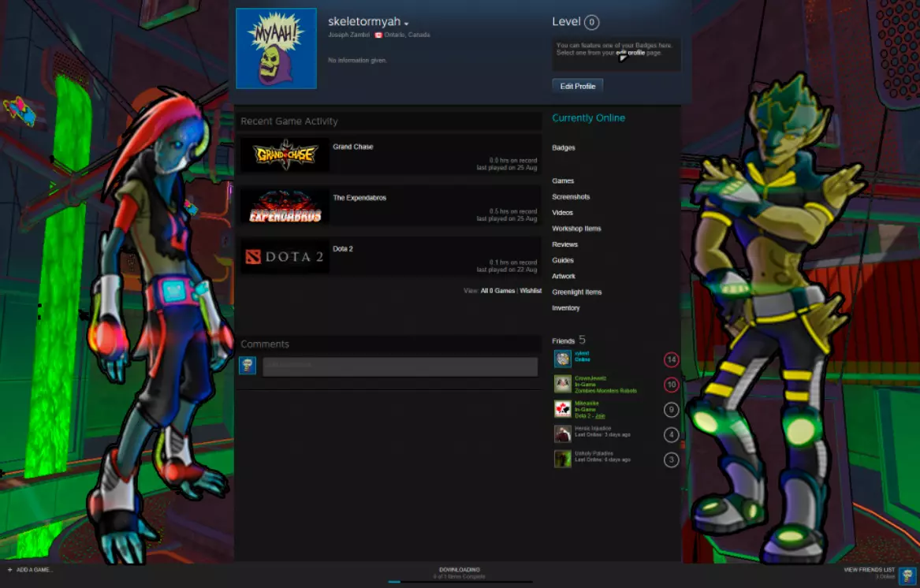Click the playing-cards avatar of Dota 2 friend
This screenshot has width=920, height=588.
coord(563,409)
